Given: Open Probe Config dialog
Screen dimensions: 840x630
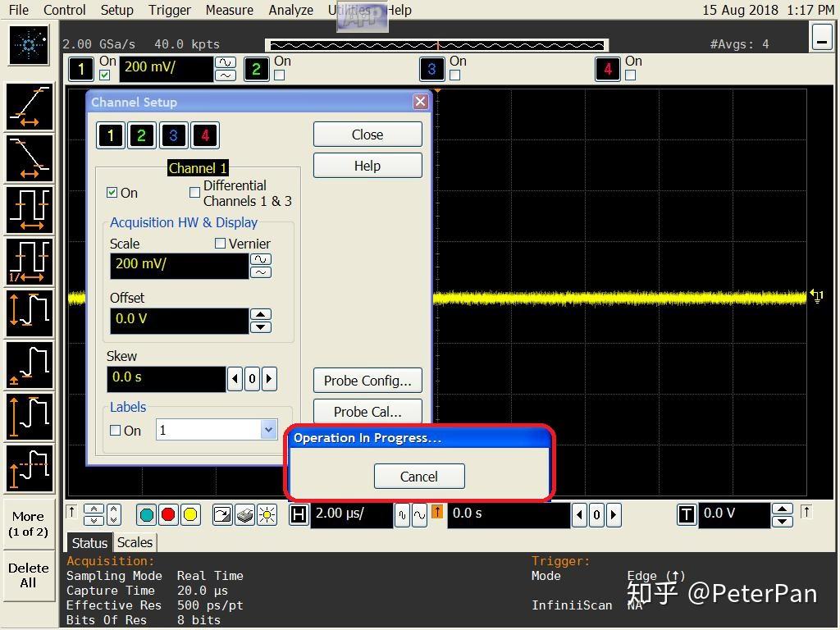Looking at the screenshot, I should pos(367,381).
